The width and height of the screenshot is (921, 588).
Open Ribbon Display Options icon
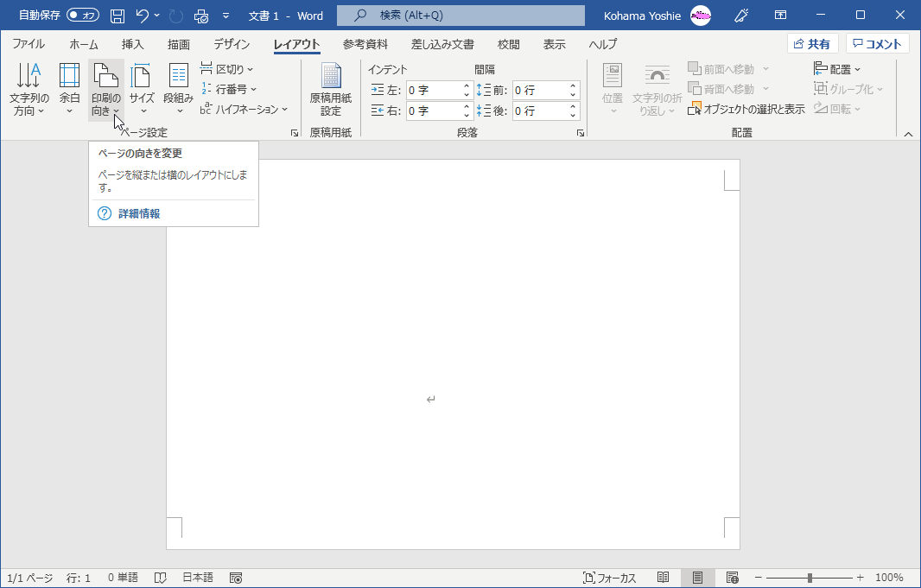[781, 16]
